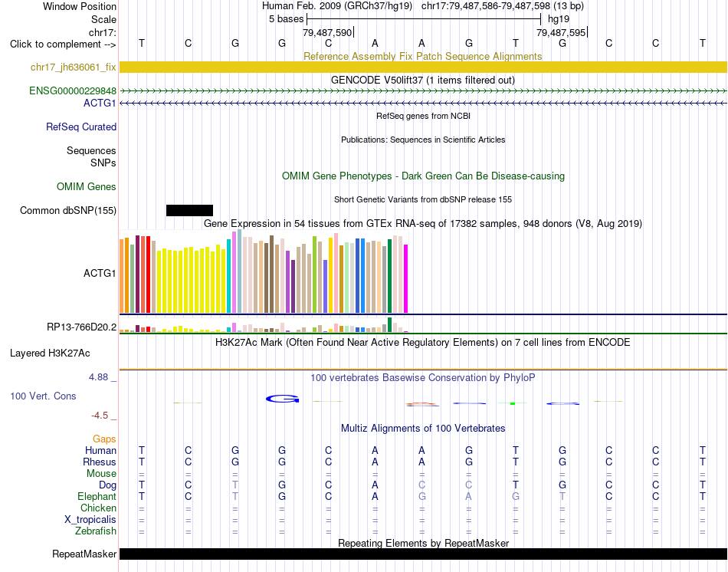The width and height of the screenshot is (728, 572).
Task: Click the dark green bar in RP13-766D20.2 chart
Action: tap(389, 325)
